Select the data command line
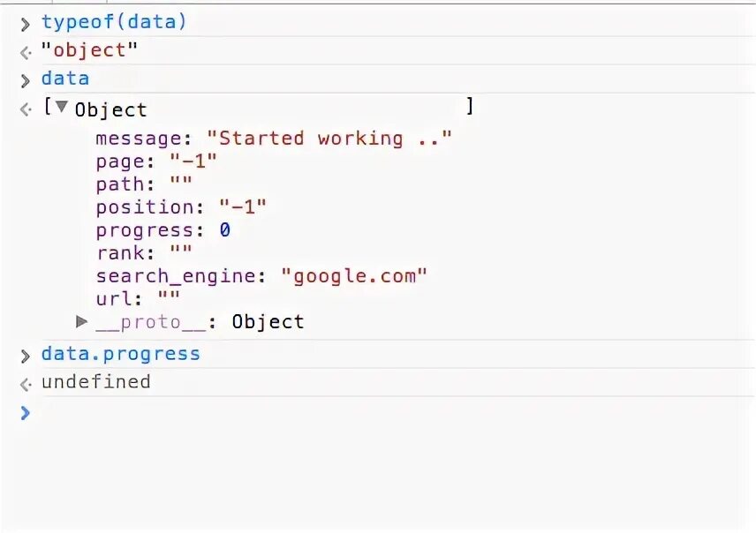The image size is (756, 533). [65, 79]
